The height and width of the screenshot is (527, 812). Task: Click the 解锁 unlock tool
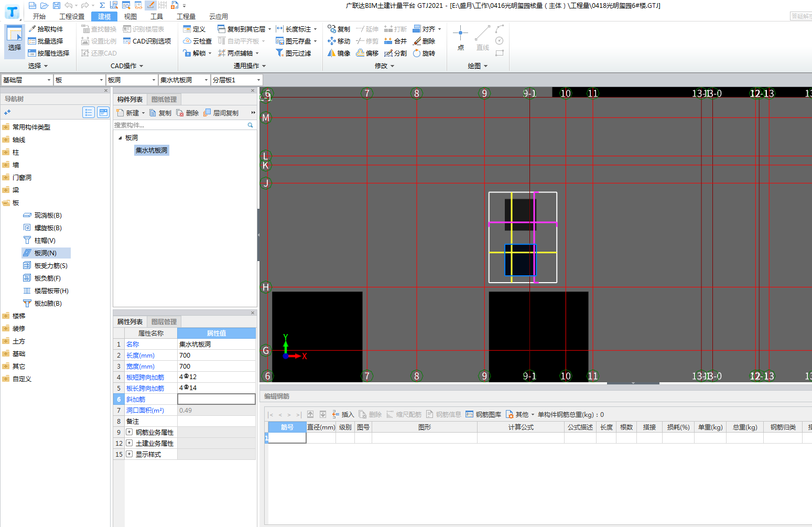(x=197, y=53)
